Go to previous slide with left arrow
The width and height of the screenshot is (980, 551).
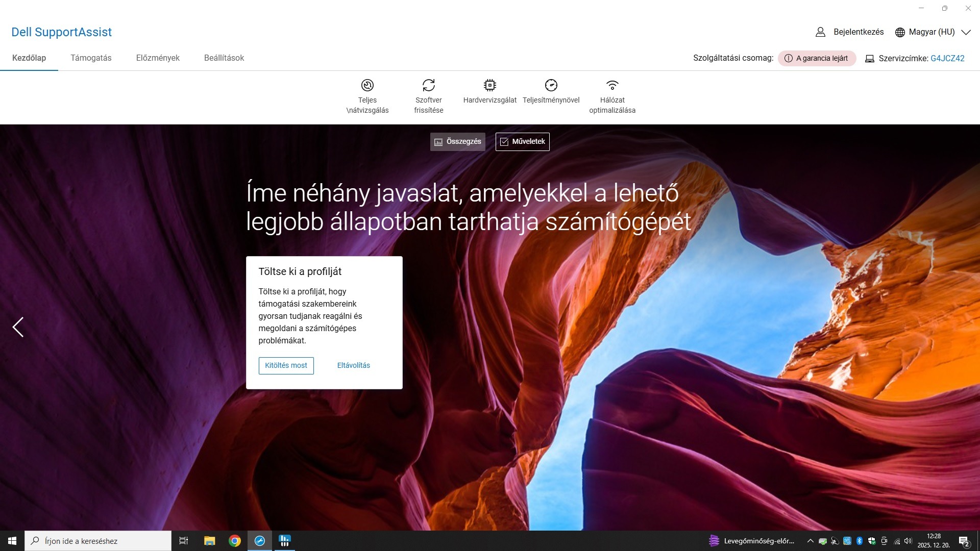tap(18, 327)
